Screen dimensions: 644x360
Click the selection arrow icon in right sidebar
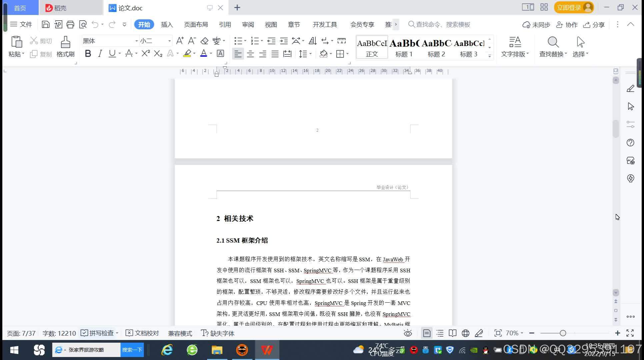[630, 106]
